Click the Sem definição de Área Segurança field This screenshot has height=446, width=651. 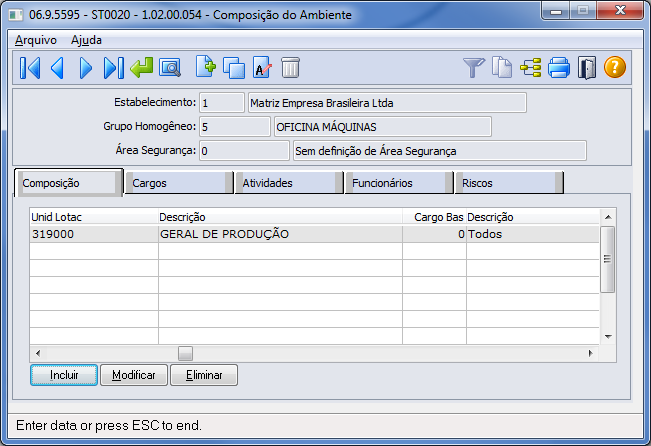(x=440, y=151)
